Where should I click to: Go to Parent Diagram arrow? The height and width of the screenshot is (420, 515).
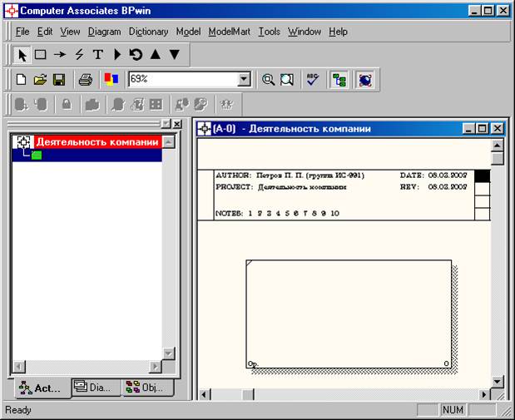(156, 54)
